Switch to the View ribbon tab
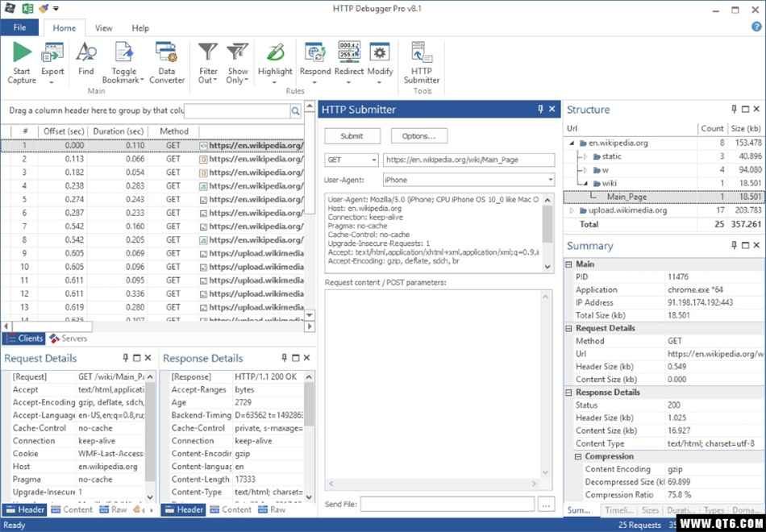766x532 pixels. tap(103, 28)
